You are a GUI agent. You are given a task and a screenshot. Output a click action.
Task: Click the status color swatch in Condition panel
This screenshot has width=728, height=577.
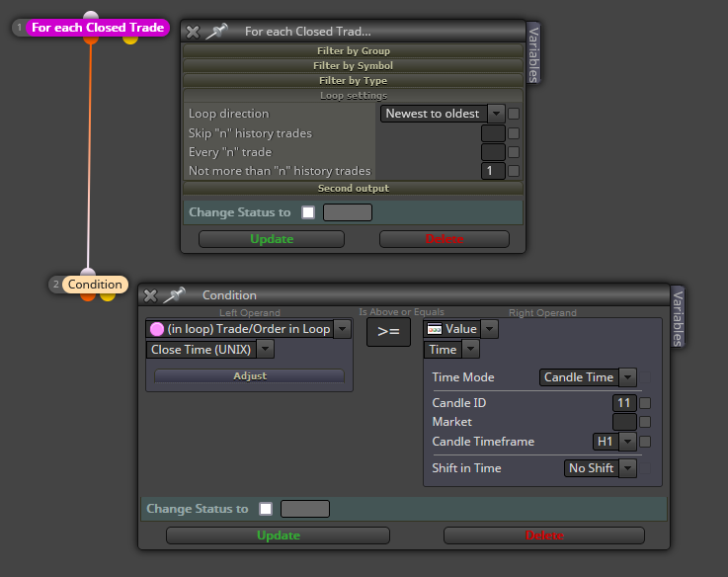pos(305,509)
